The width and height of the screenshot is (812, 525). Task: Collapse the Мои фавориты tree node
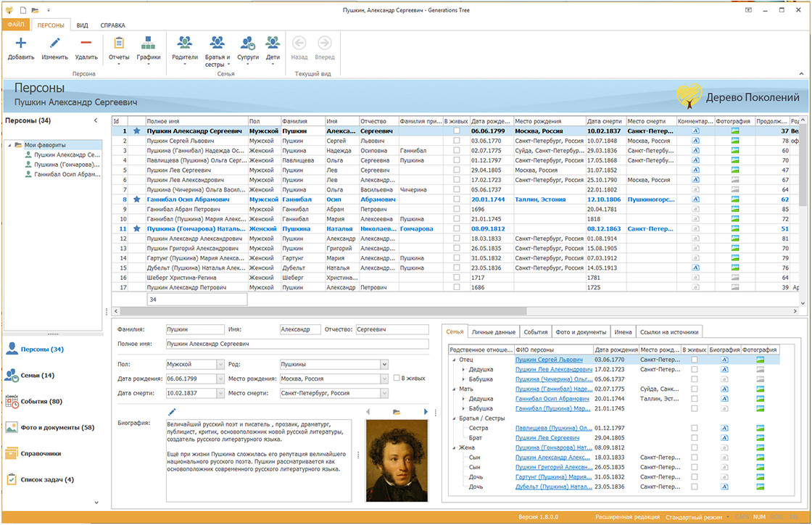click(9, 145)
